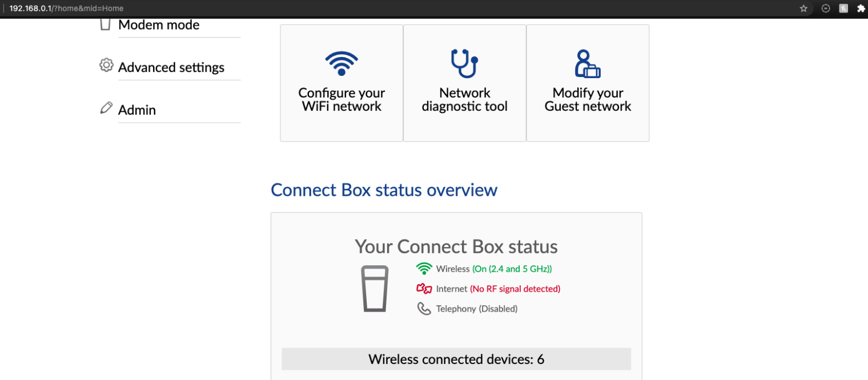Bookmark this page with star icon
868x380 pixels.
[x=803, y=9]
